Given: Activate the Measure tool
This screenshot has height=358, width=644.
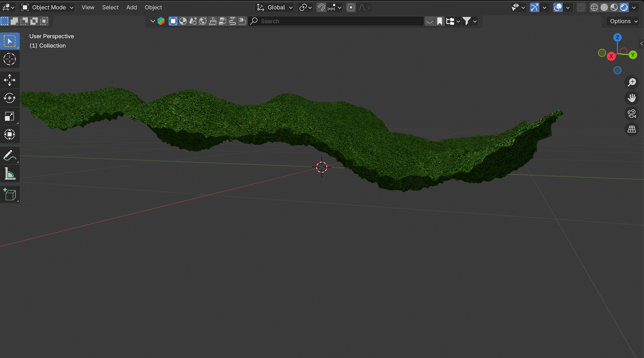Looking at the screenshot, I should tap(10, 174).
